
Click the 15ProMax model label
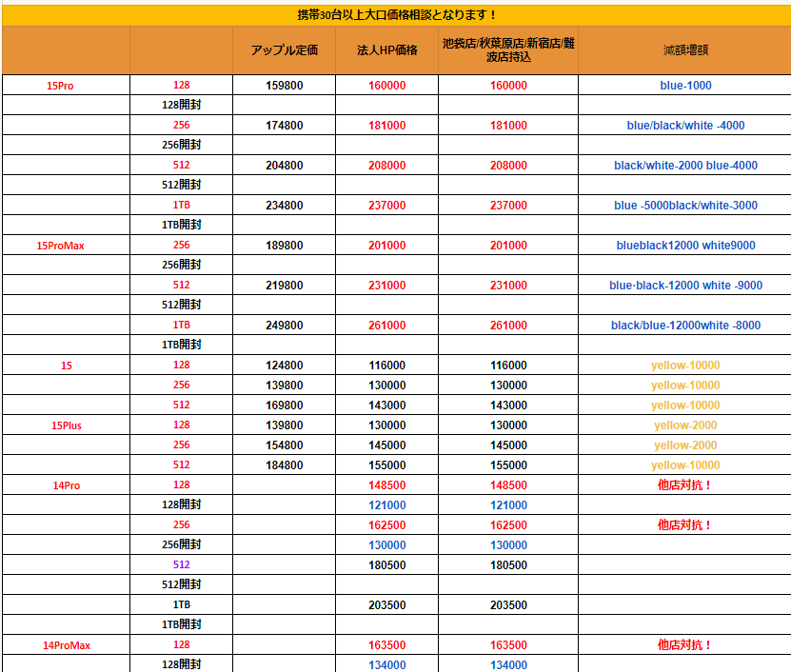60,246
